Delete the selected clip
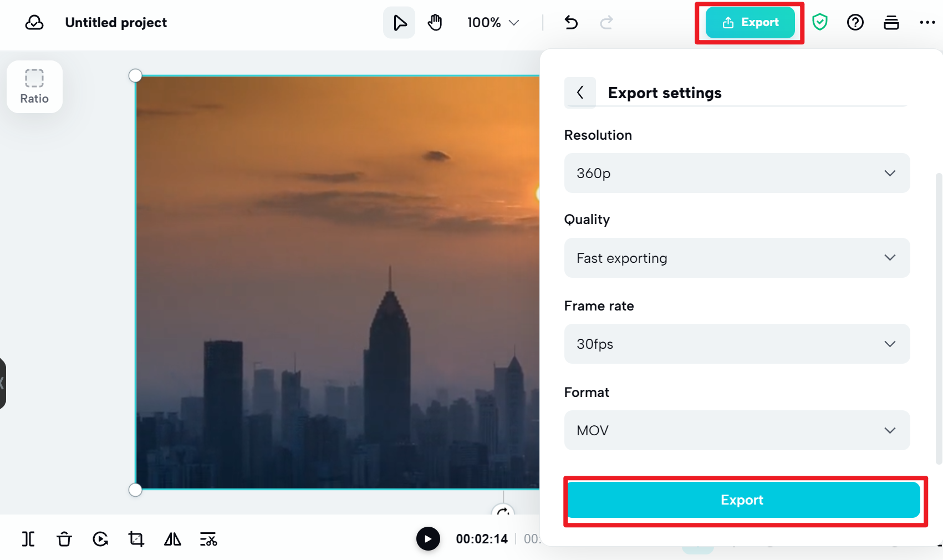The image size is (943, 560). tap(64, 538)
